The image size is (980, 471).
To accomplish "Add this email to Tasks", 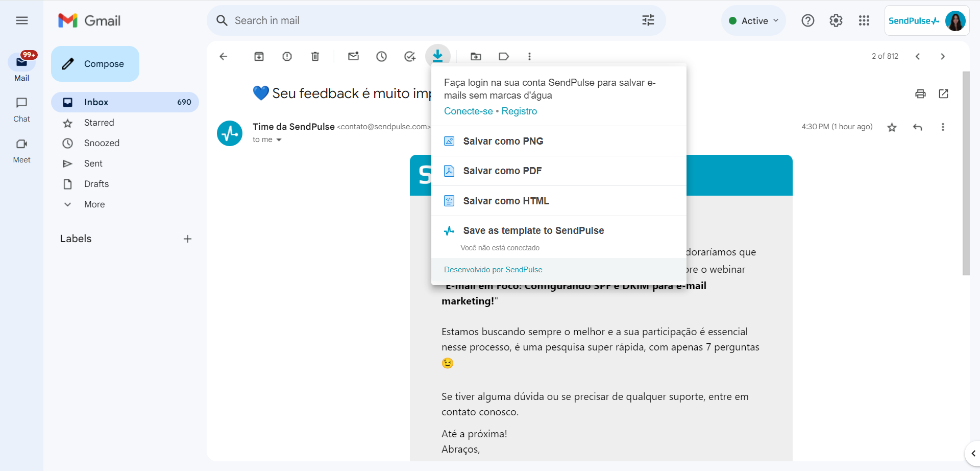I will pos(410,56).
